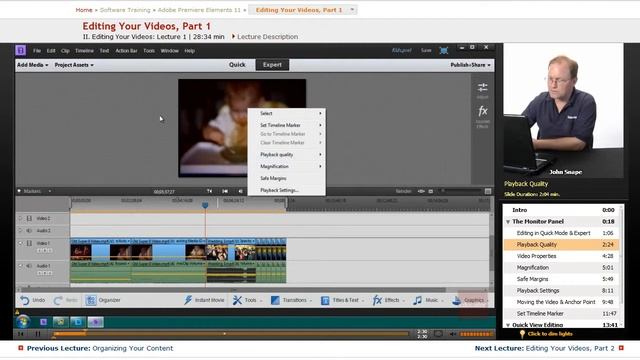Image resolution: width=640 pixels, height=360 pixels.
Task: Collapse The Monitor Panel chapter list
Action: 508,222
